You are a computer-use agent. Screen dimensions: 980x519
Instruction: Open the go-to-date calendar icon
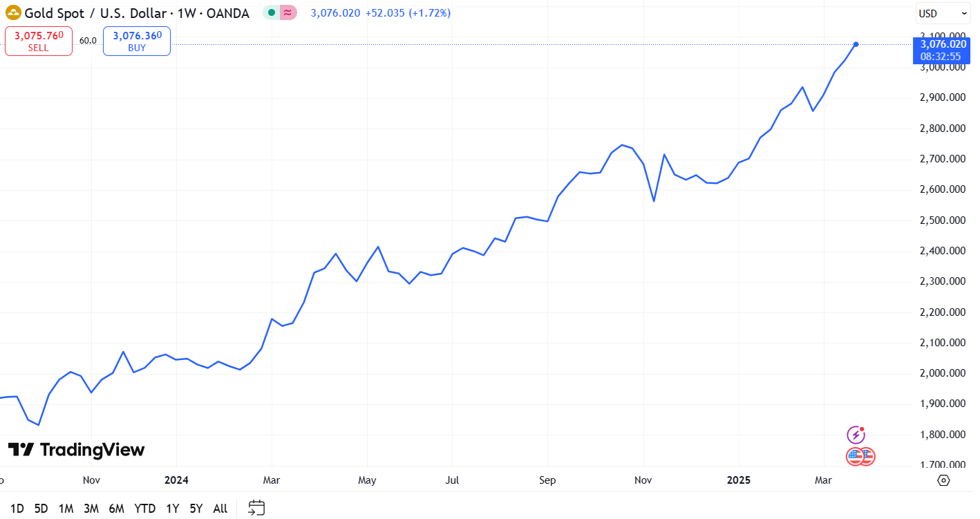click(x=256, y=508)
